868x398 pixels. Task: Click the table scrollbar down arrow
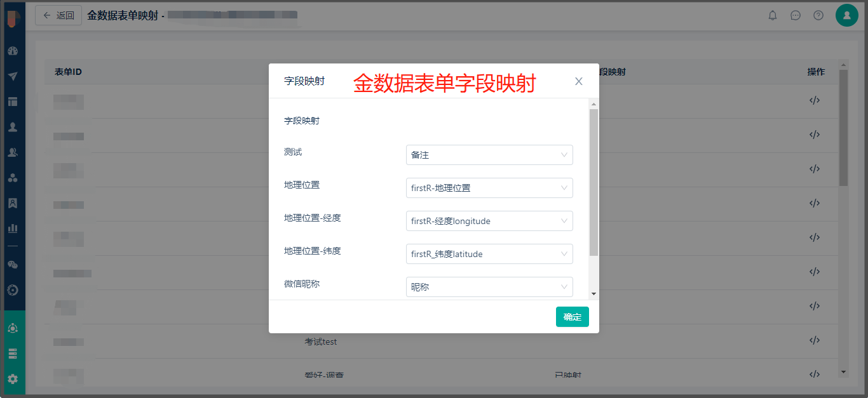click(x=844, y=371)
